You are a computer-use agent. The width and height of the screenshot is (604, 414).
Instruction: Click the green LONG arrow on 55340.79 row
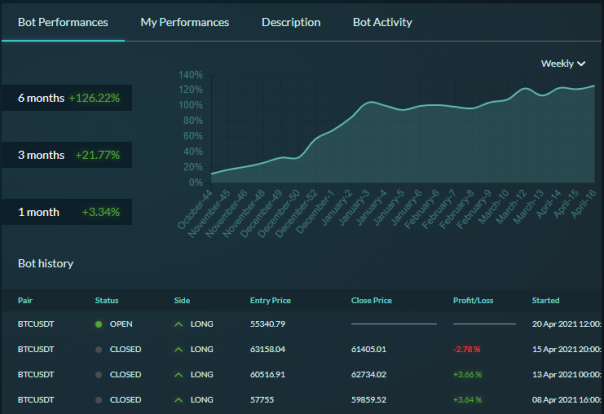pyautogui.click(x=178, y=324)
